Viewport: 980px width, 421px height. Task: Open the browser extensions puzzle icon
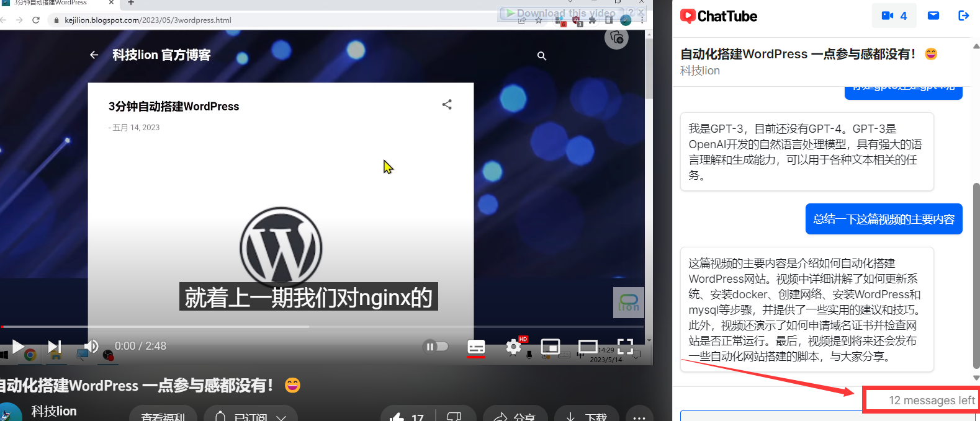coord(593,20)
